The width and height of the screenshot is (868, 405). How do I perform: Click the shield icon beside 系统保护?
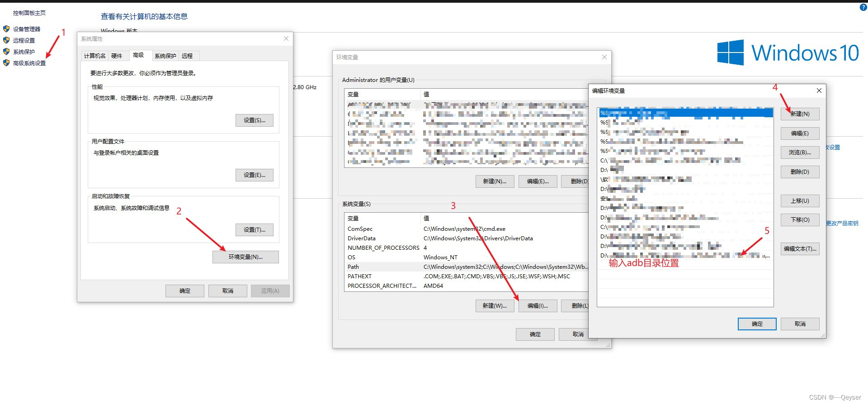pyautogui.click(x=6, y=52)
